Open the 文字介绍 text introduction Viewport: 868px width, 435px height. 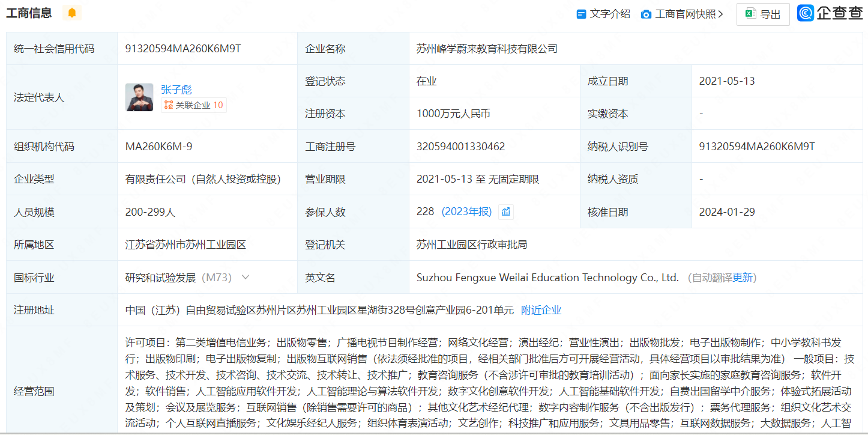click(x=610, y=14)
